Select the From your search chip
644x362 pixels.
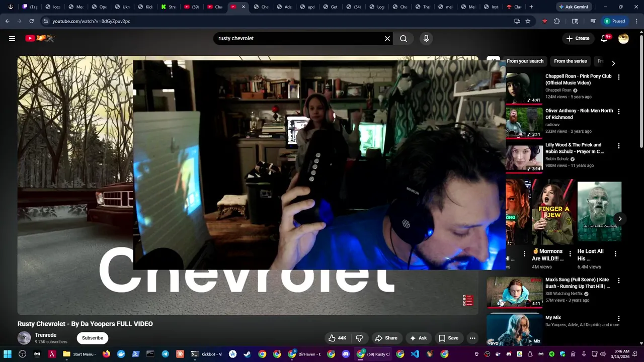pyautogui.click(x=525, y=61)
